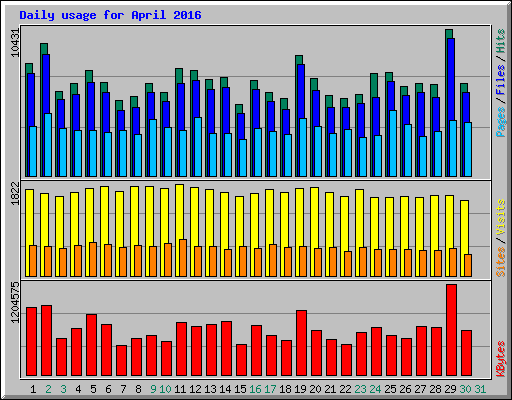Click day 20 on the x-axis
The width and height of the screenshot is (512, 400).
tap(315, 389)
